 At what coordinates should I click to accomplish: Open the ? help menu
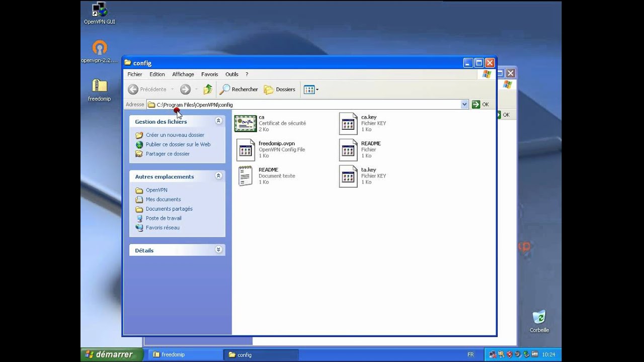pyautogui.click(x=247, y=74)
